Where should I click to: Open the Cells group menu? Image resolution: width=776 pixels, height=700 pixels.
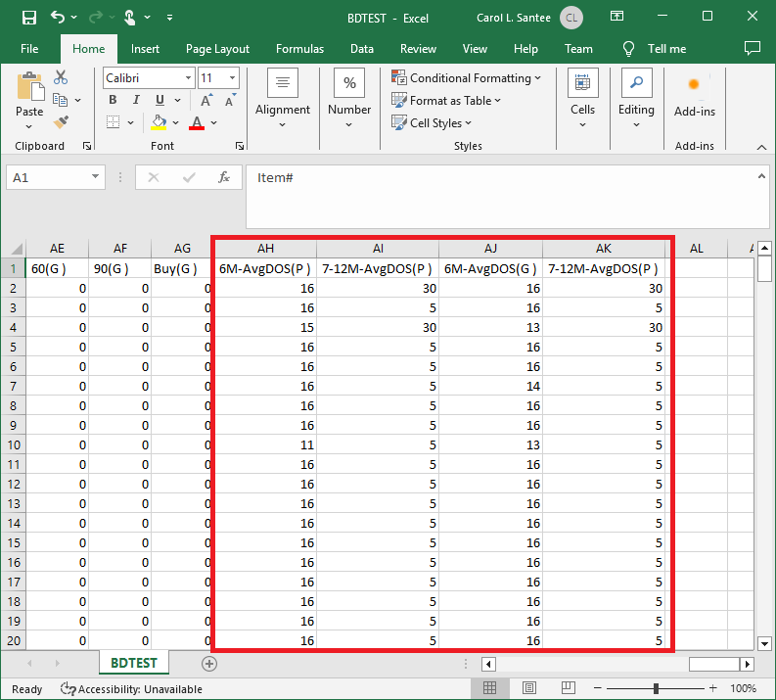(582, 99)
